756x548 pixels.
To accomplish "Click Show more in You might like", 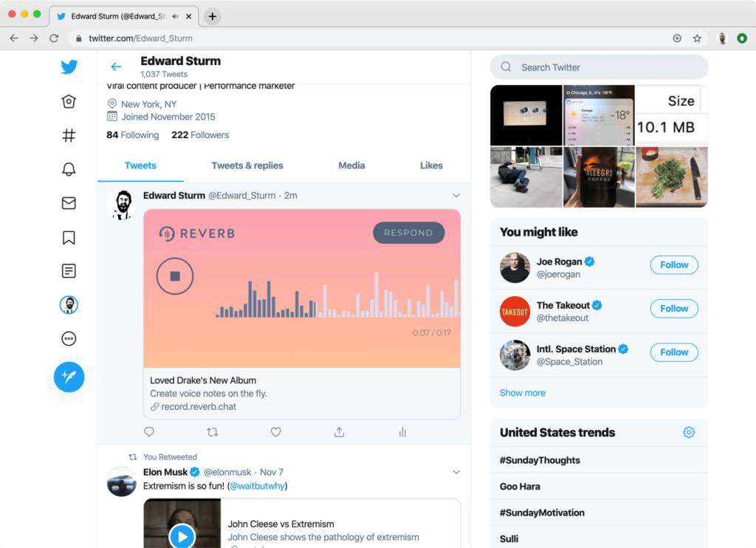I will pyautogui.click(x=523, y=393).
